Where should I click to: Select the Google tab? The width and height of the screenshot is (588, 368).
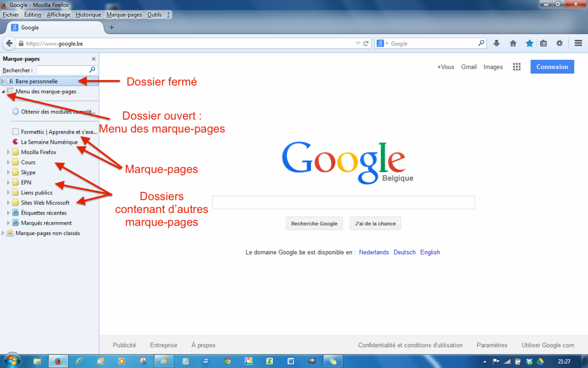tap(55, 27)
